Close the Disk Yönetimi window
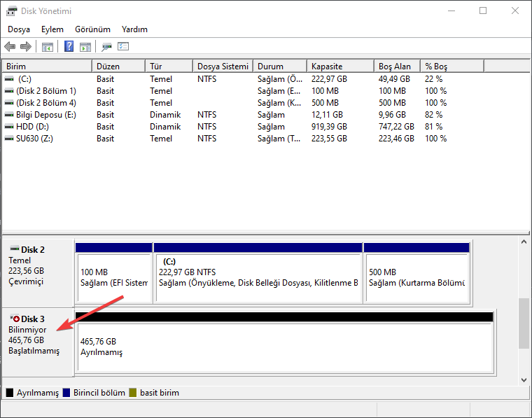The width and height of the screenshot is (532, 418). coord(515,11)
